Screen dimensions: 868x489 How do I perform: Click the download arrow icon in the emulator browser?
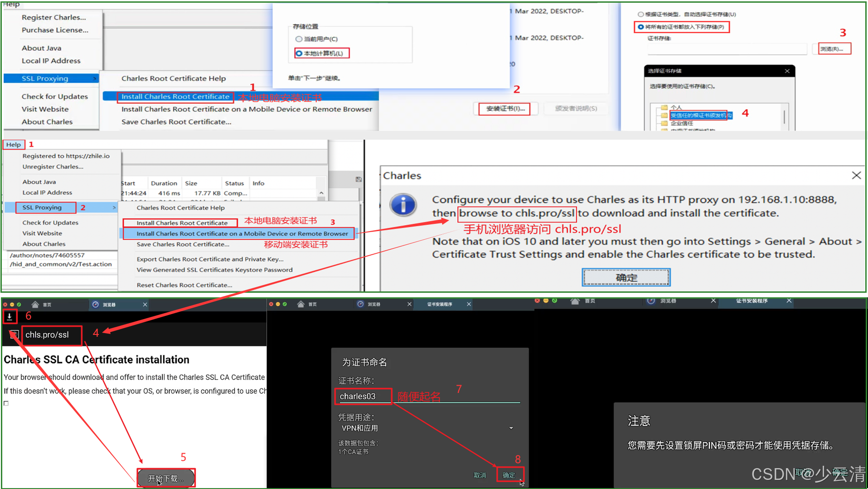[10, 317]
